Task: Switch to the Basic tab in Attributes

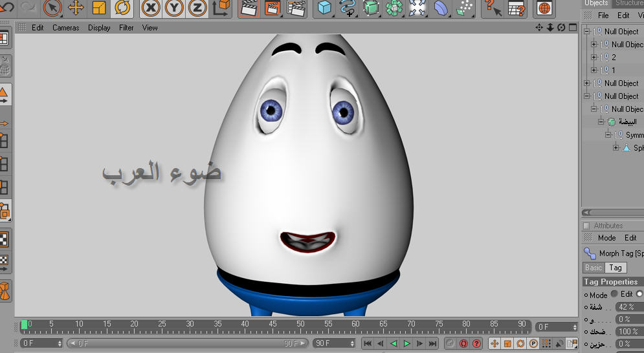Action: click(594, 268)
